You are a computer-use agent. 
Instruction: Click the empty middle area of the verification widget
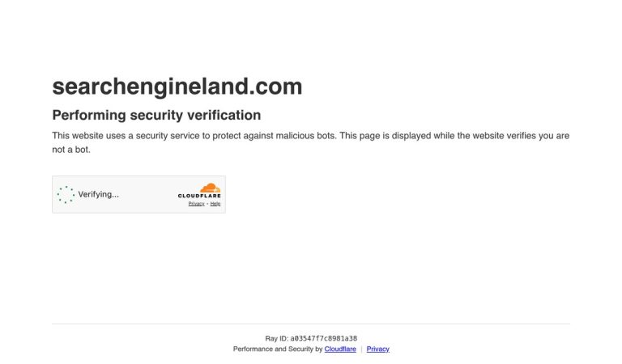(148, 194)
